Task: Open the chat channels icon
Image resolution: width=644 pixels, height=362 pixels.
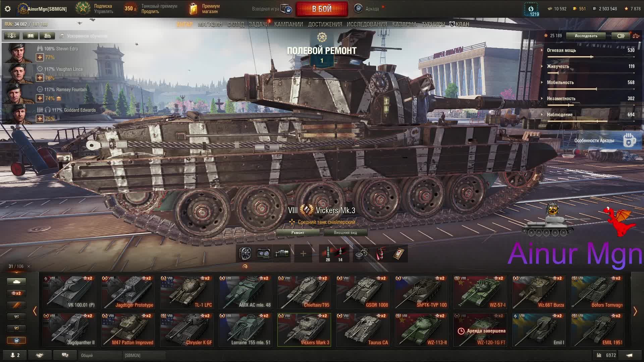Action: pos(65,355)
